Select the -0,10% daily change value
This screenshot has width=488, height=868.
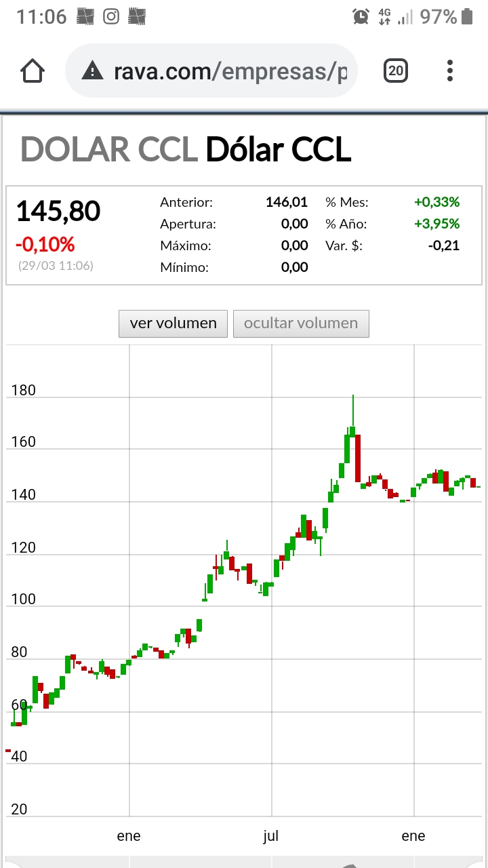(45, 244)
